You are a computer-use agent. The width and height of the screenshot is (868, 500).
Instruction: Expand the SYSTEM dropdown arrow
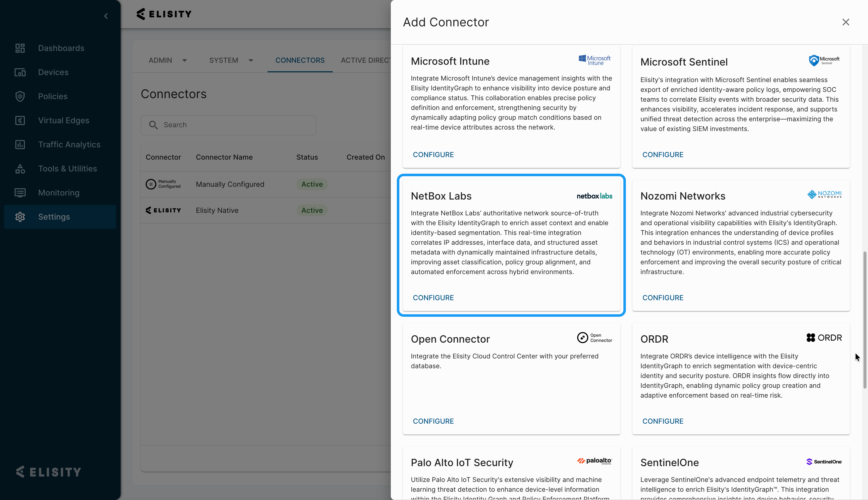point(251,60)
